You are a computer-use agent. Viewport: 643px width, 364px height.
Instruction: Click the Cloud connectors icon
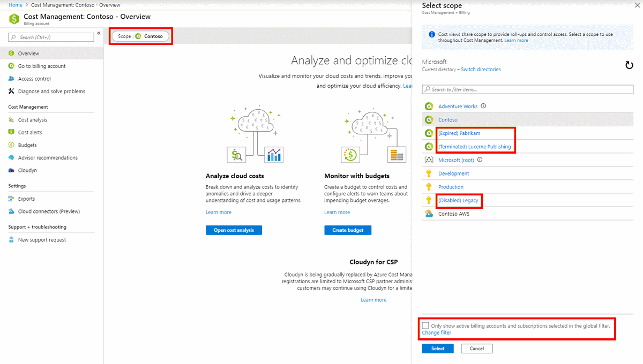12,211
